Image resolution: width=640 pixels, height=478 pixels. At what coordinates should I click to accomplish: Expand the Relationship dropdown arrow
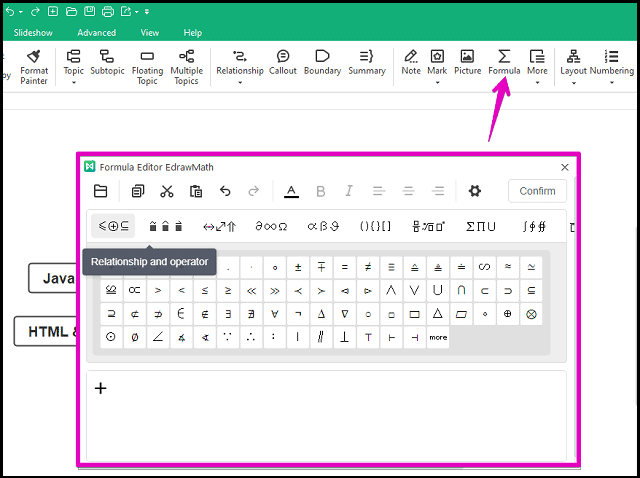point(240,83)
